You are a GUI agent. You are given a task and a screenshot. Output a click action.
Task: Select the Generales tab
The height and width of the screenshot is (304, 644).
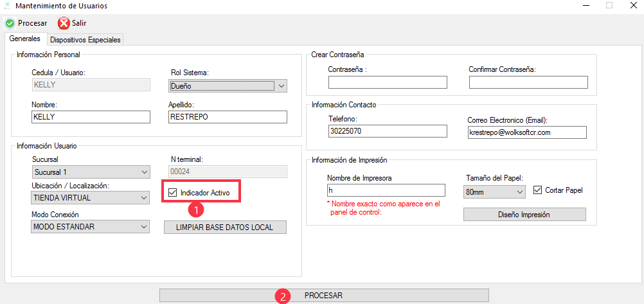point(25,39)
